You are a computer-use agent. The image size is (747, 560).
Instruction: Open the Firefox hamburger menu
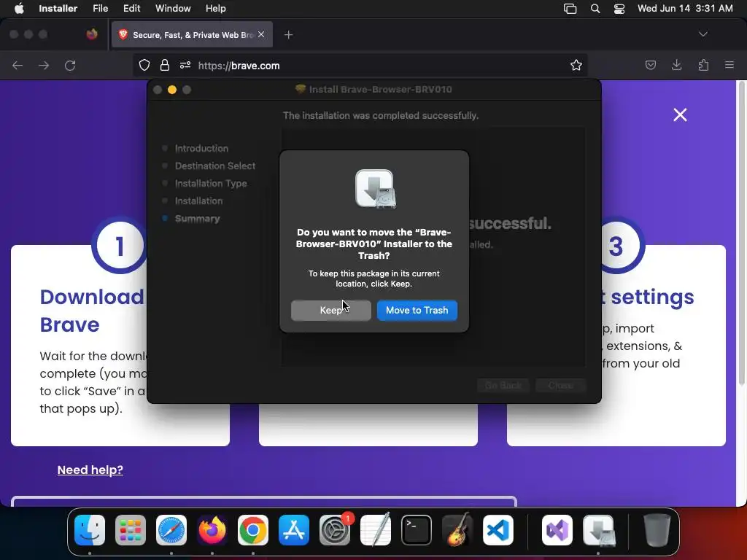point(729,65)
